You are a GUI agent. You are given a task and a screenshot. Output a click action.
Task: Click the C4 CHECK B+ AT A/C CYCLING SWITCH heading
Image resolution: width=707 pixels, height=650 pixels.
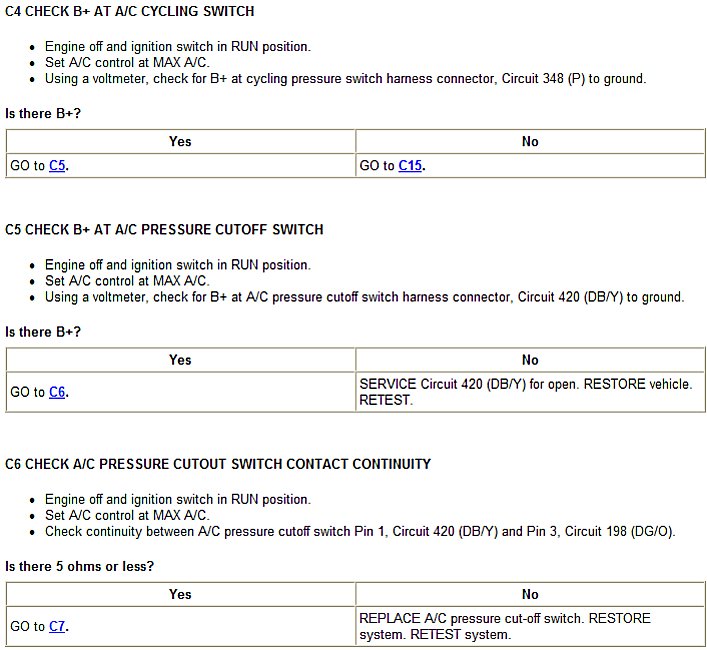[130, 11]
